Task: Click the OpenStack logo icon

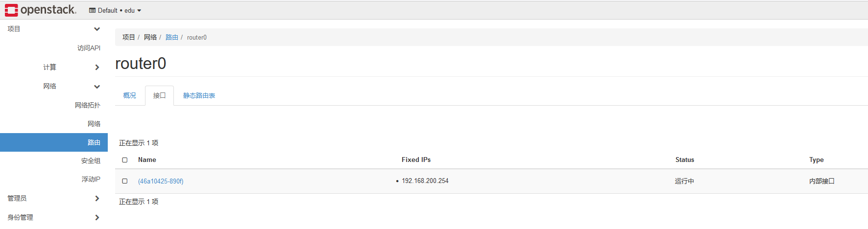Action: (x=11, y=10)
